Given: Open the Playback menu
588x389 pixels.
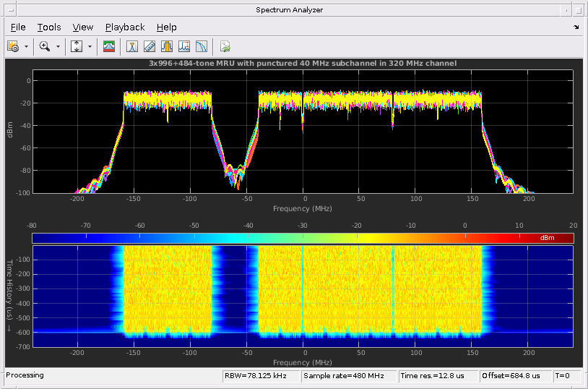Looking at the screenshot, I should coord(125,27).
